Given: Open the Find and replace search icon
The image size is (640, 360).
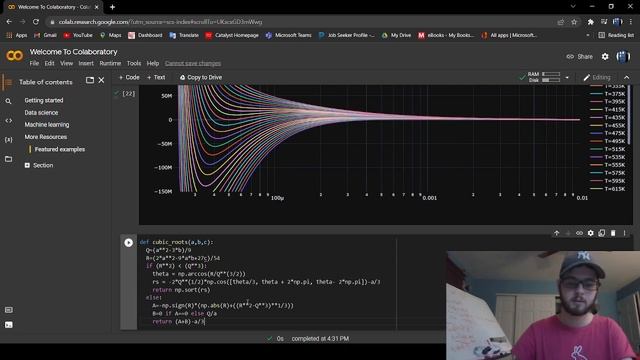Looking at the screenshot, I should (8, 101).
